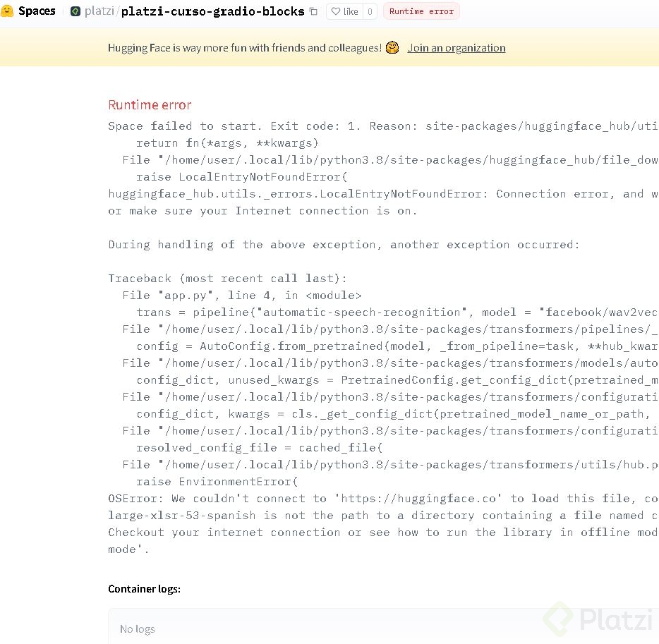
Task: Click 'Hugging Face is way more fun' banner text
Action: 245,48
